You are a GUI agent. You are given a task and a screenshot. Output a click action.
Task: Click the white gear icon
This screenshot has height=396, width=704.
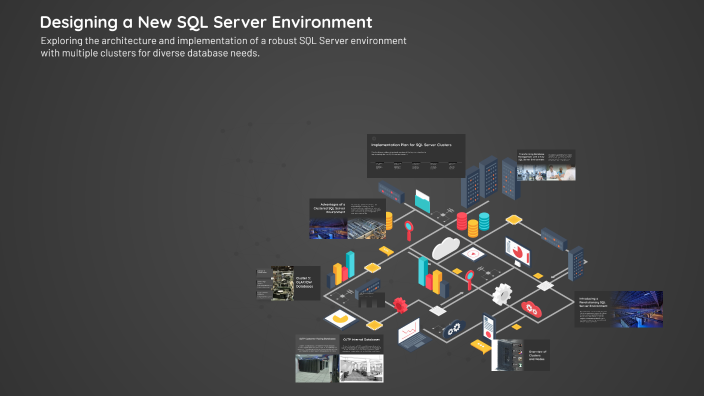(x=502, y=295)
